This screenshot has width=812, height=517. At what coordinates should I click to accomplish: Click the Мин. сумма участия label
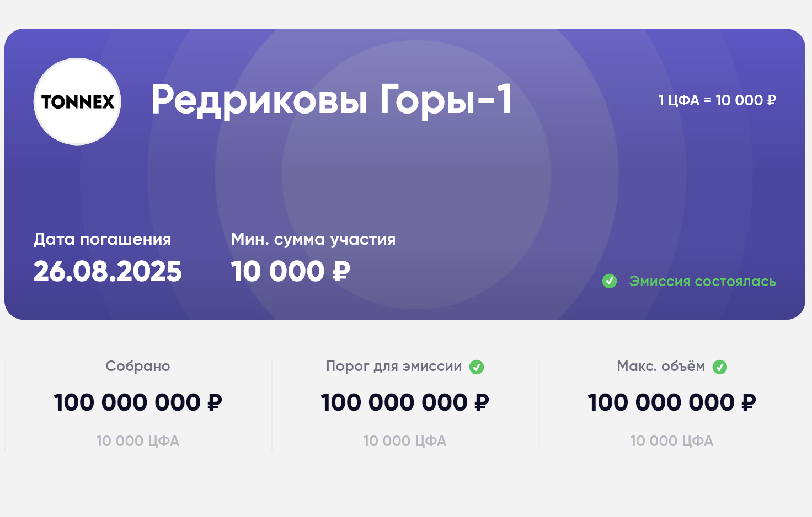coord(313,239)
